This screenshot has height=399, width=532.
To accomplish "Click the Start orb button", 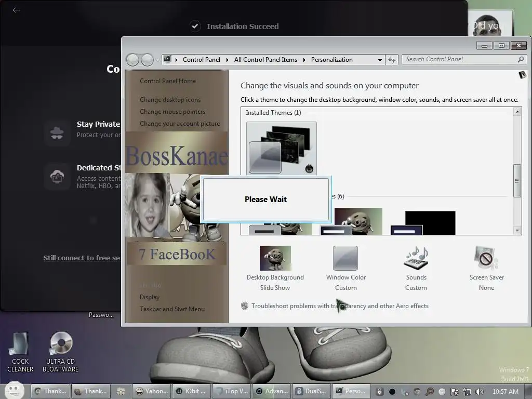I will click(x=14, y=390).
